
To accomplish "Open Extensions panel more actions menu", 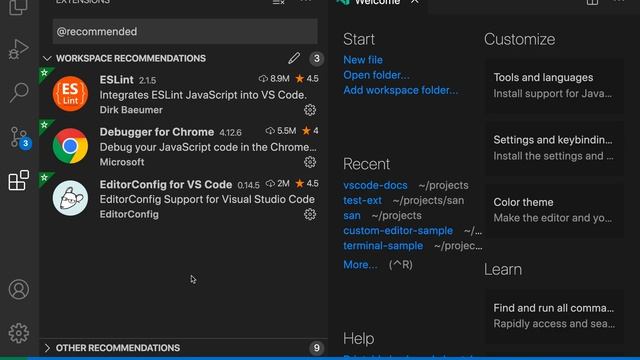I will click(x=306, y=2).
